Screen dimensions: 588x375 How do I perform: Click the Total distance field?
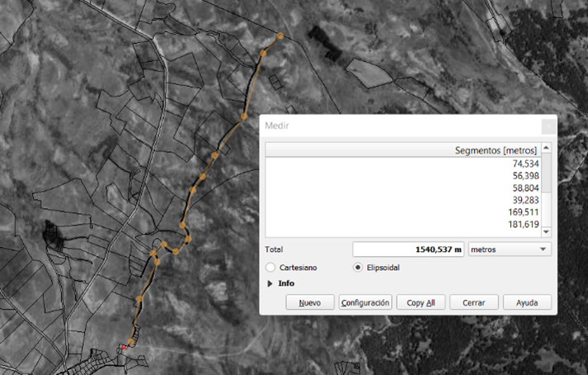tap(408, 249)
